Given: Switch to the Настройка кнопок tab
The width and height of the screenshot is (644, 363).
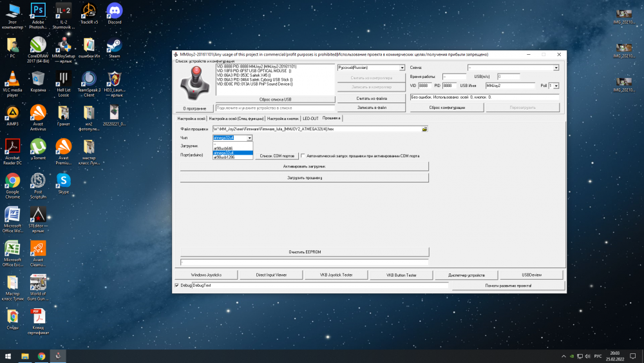Looking at the screenshot, I should 283,119.
